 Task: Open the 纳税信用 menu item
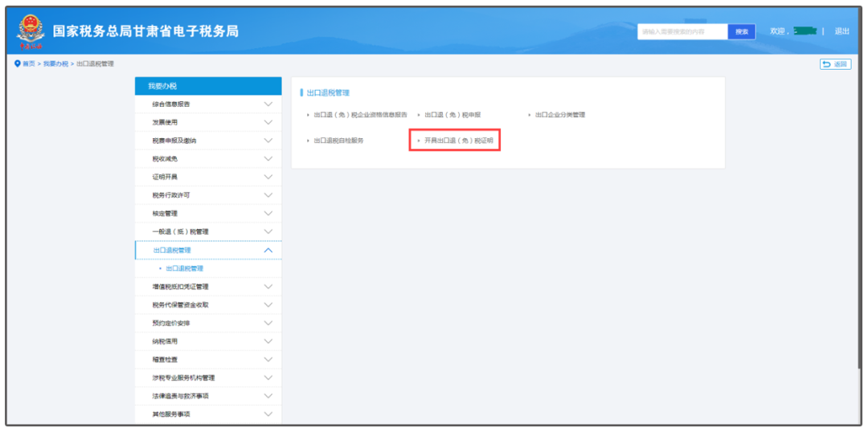point(208,341)
